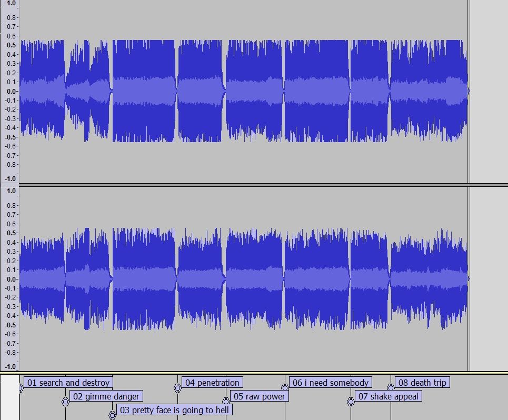
Task: Select the '02 gimme danger' label
Action: point(106,396)
